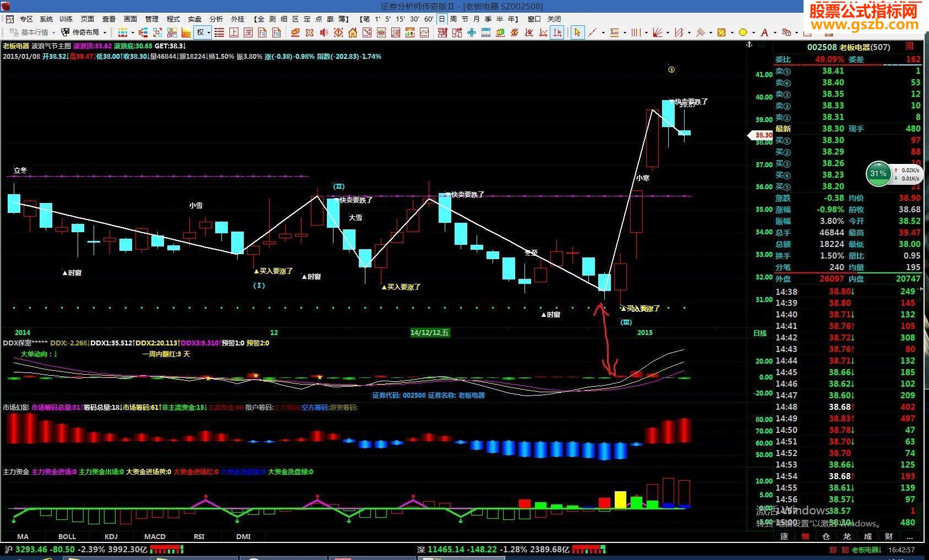This screenshot has height=560, width=929.
Task: Open the F9 page toolbar icon
Action: [263, 32]
